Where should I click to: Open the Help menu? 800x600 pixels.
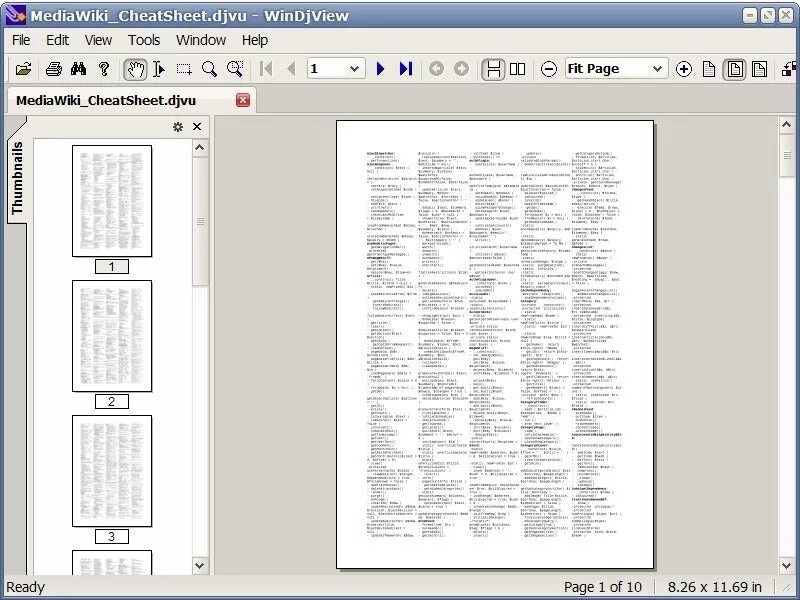point(255,40)
